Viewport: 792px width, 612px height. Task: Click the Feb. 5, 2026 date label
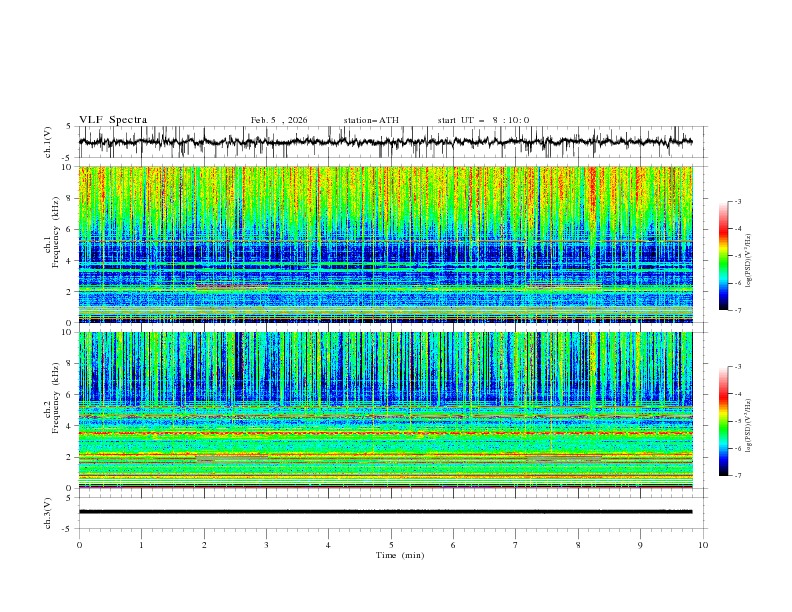point(279,120)
